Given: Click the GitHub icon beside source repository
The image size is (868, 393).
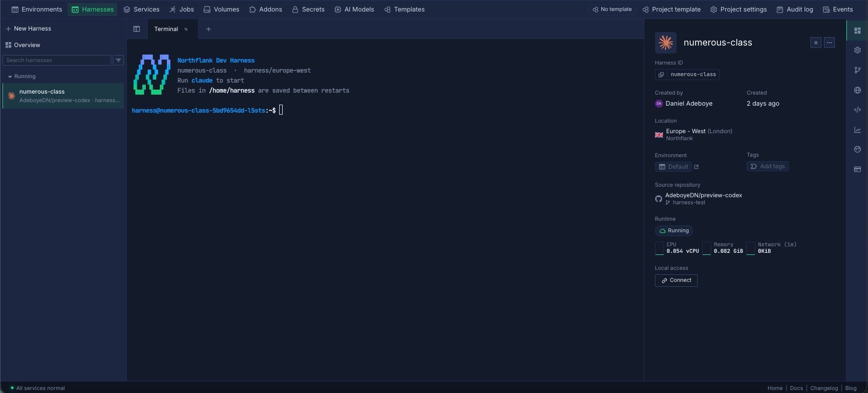Looking at the screenshot, I should 659,199.
